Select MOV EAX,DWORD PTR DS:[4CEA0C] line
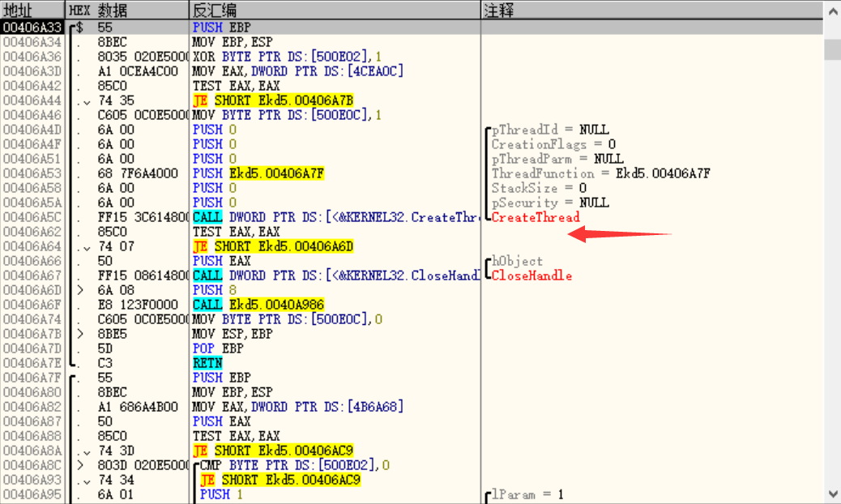 297,70
